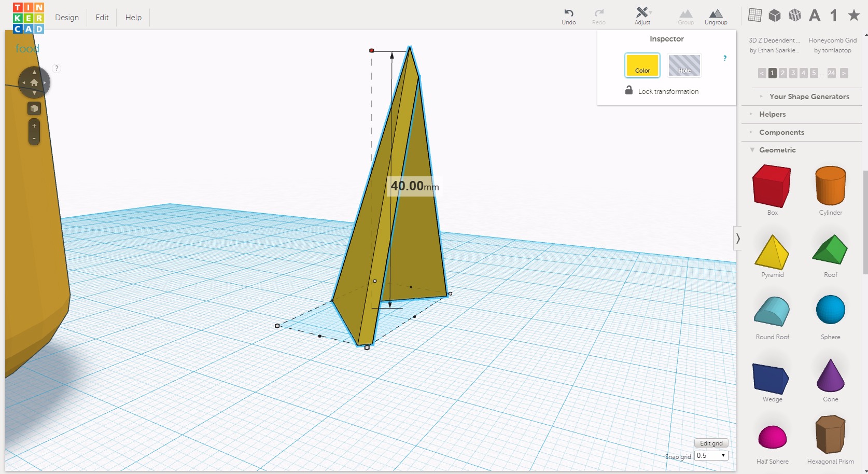
Task: Rotate view up with orbit arrow
Action: [34, 72]
